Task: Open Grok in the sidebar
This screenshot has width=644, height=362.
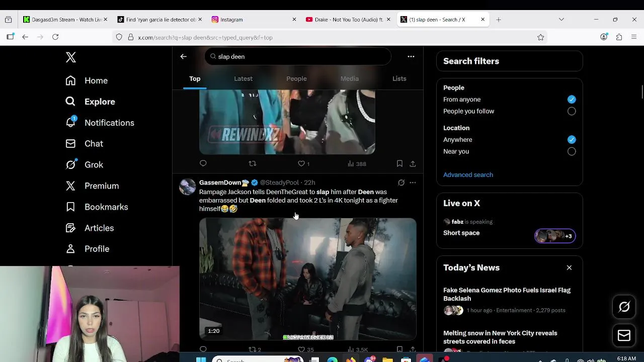Action: click(x=84, y=165)
